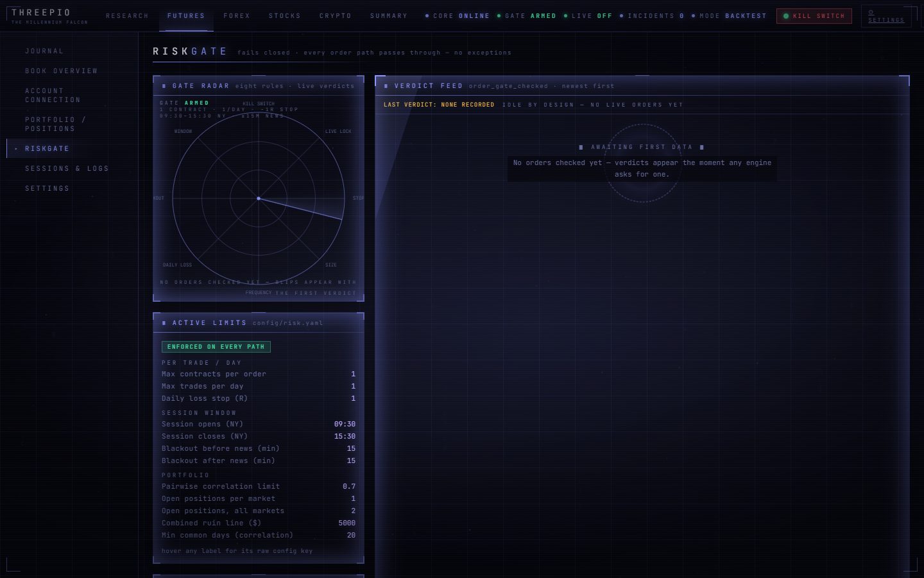Open Settings link in top-right corner
The height and width of the screenshot is (578, 924).
tap(886, 16)
